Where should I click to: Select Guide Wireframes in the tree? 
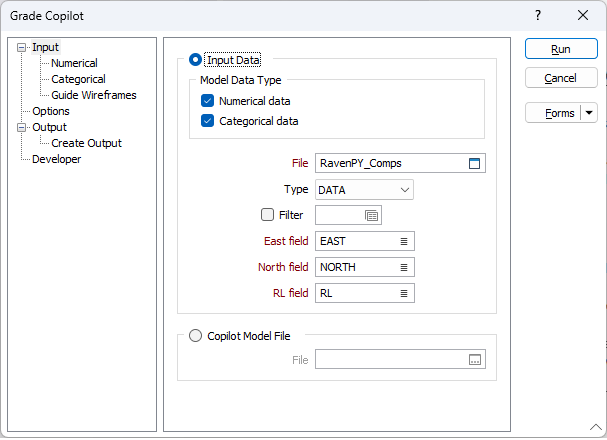94,95
